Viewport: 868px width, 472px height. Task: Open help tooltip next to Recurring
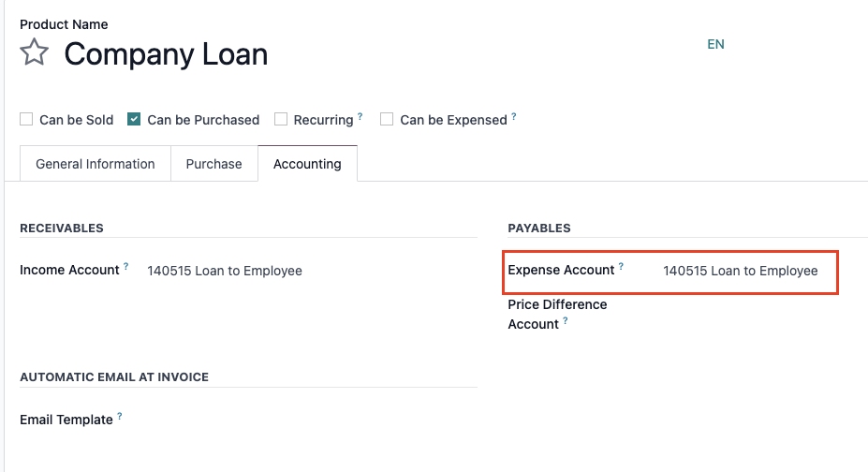[360, 116]
